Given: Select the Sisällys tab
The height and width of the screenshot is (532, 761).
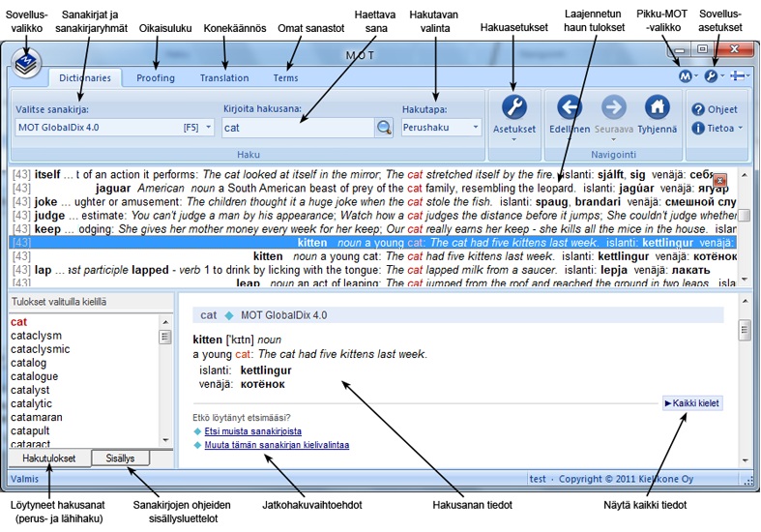Looking at the screenshot, I should (120, 458).
